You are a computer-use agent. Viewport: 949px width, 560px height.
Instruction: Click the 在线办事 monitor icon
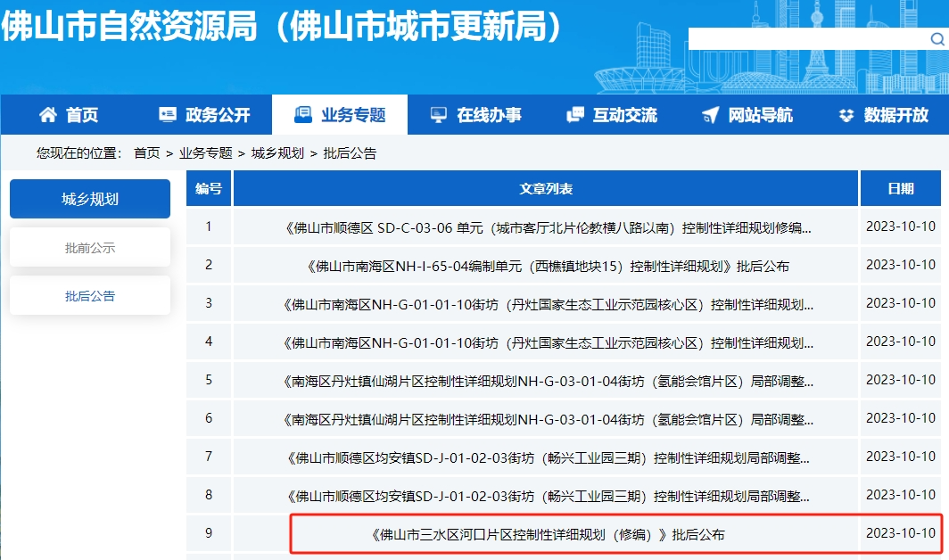point(438,115)
